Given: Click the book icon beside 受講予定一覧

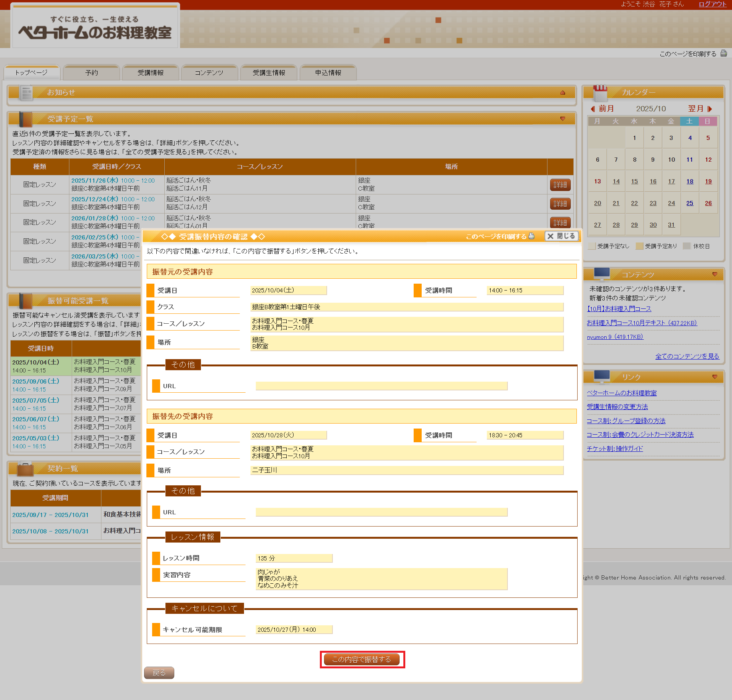Looking at the screenshot, I should (x=25, y=119).
